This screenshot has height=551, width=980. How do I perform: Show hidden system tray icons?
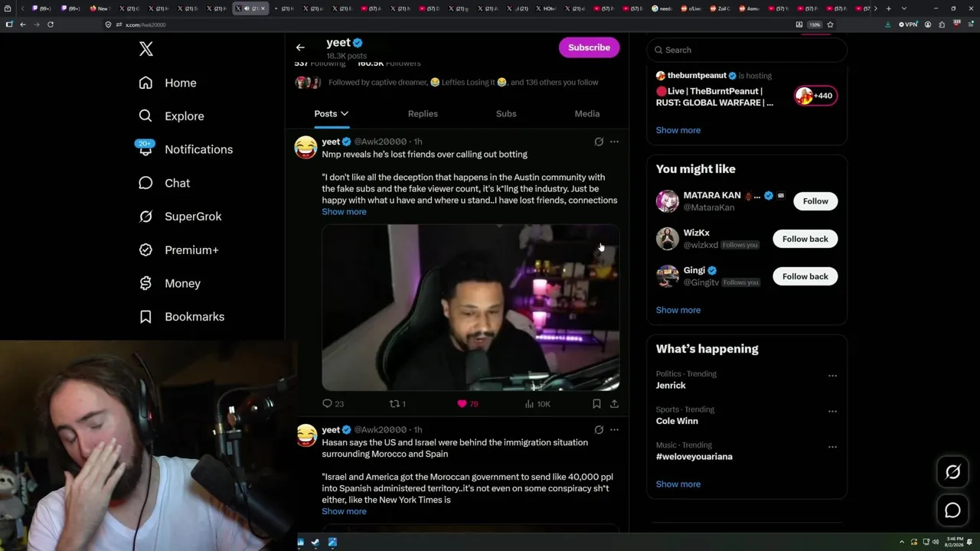[902, 543]
